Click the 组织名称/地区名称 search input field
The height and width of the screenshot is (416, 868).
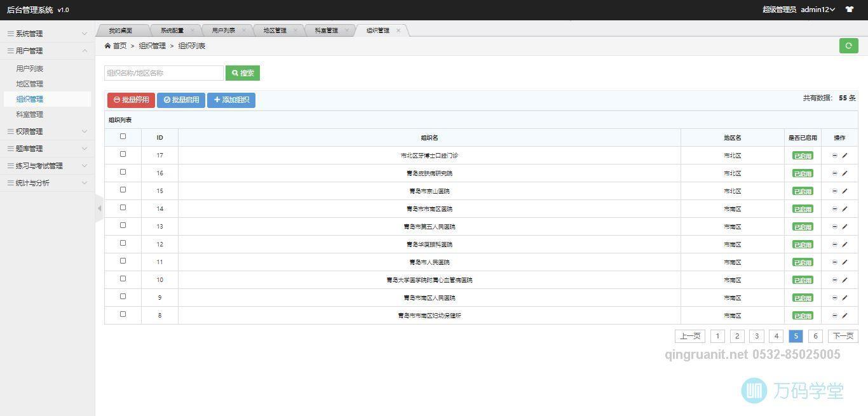[163, 72]
